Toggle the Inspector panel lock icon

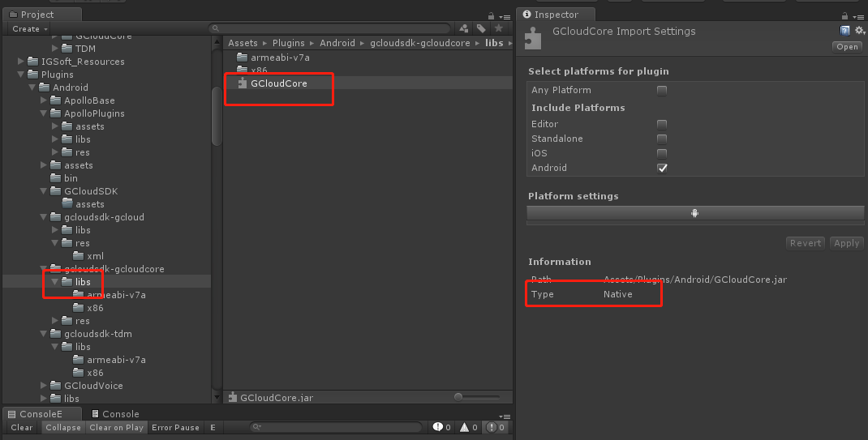[x=844, y=16]
